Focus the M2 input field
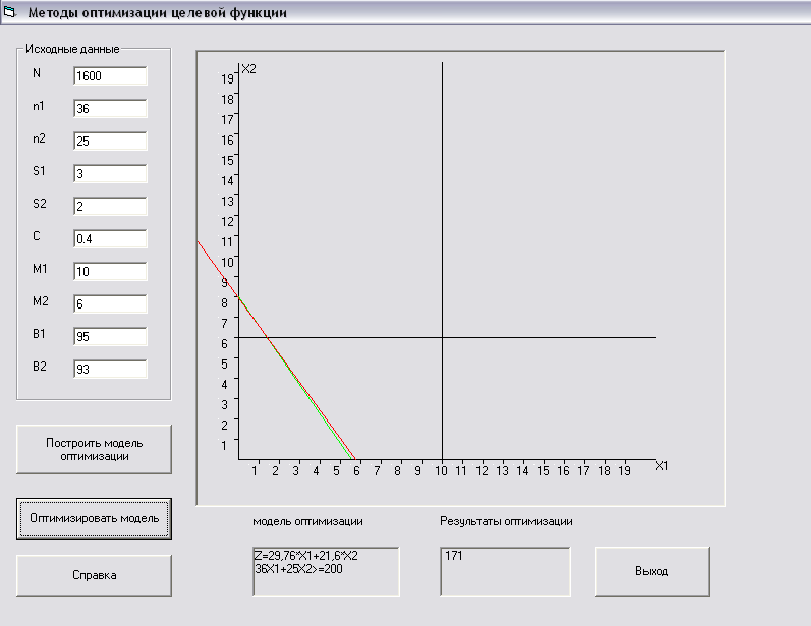The width and height of the screenshot is (811, 626). [x=110, y=304]
